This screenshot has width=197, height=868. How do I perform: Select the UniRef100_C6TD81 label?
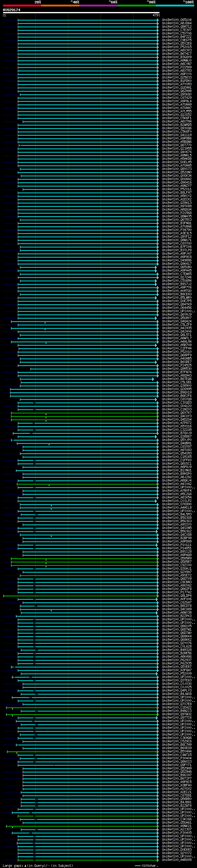[x=176, y=795]
